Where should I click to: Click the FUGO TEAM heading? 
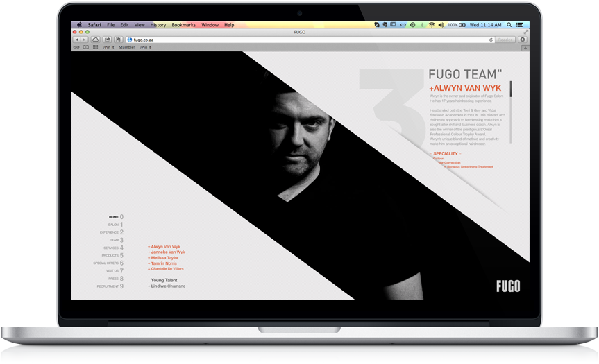[465, 74]
